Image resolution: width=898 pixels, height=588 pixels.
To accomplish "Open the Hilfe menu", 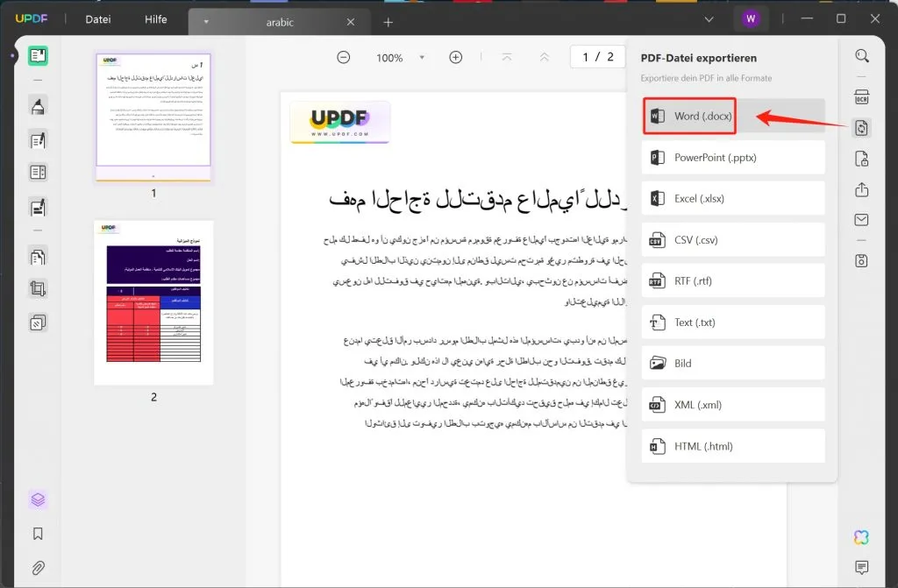I will (155, 19).
